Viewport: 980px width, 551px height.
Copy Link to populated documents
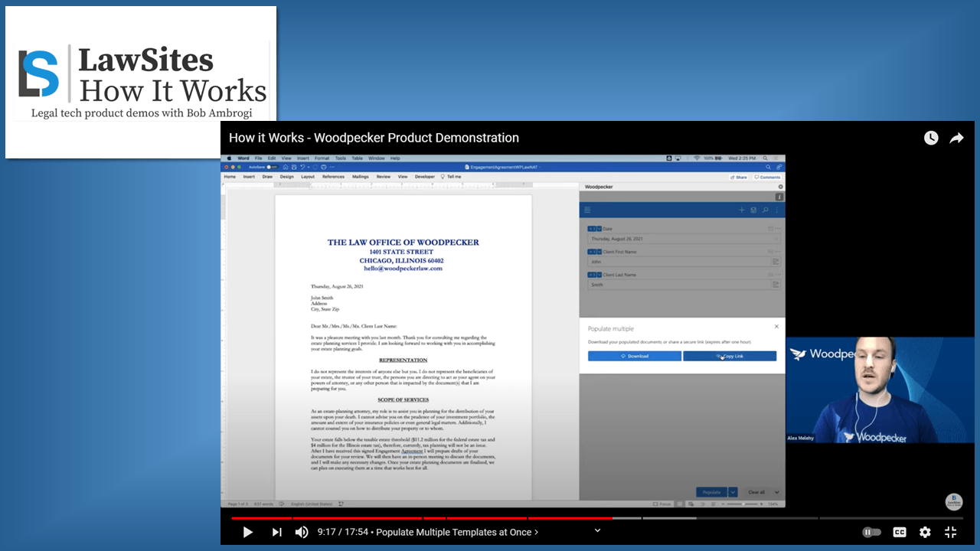tap(730, 356)
